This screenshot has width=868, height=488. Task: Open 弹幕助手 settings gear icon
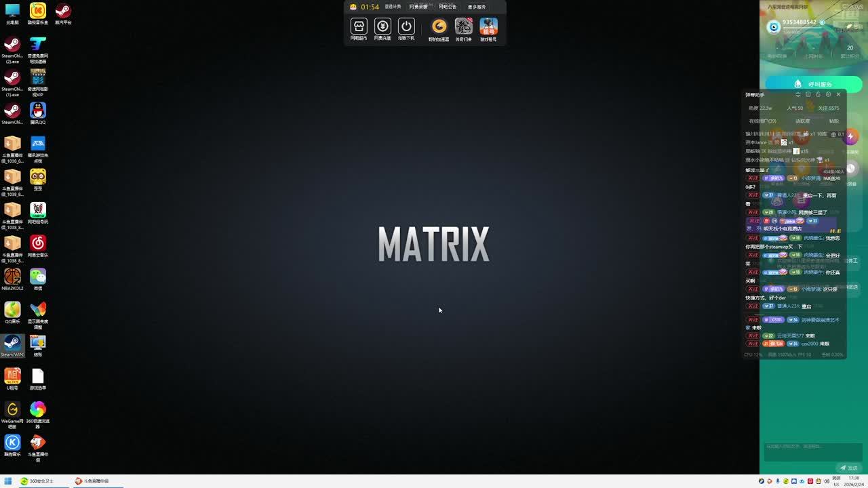coord(828,95)
